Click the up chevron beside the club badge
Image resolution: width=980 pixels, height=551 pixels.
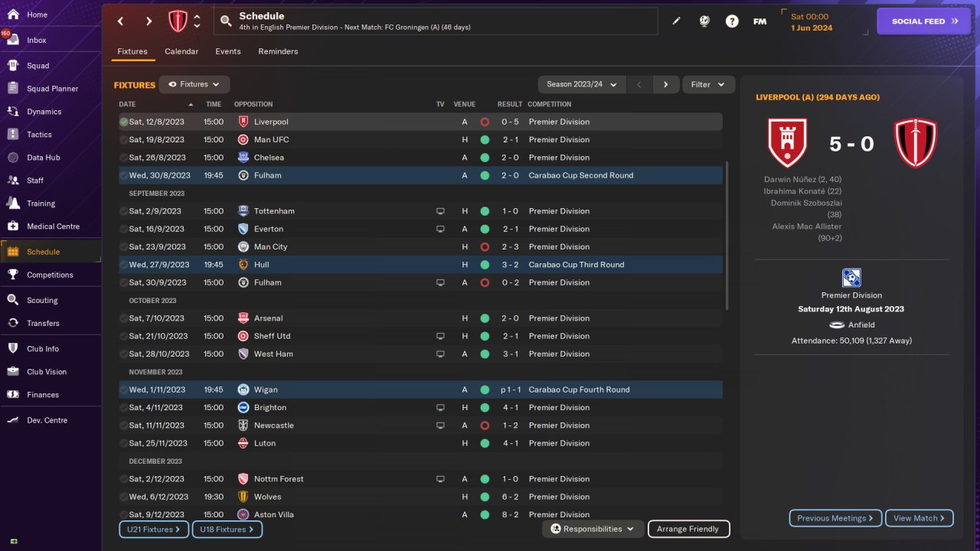(x=198, y=16)
